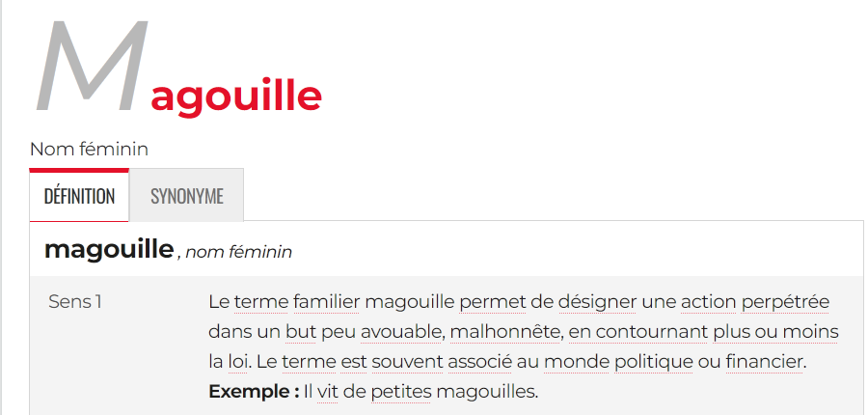Viewport: 868px width, 415px height.
Task: Open the linked word 'loi'
Action: (236, 362)
